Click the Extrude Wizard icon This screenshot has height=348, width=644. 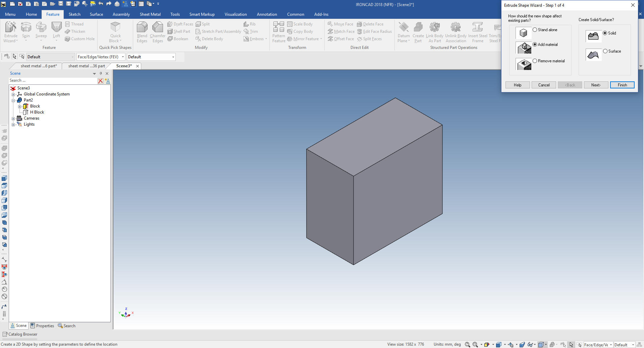click(11, 27)
